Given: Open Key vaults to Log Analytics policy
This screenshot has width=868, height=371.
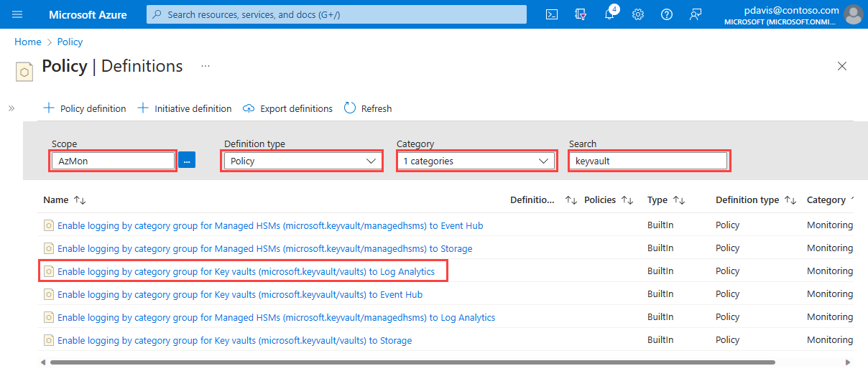Looking at the screenshot, I should point(246,271).
